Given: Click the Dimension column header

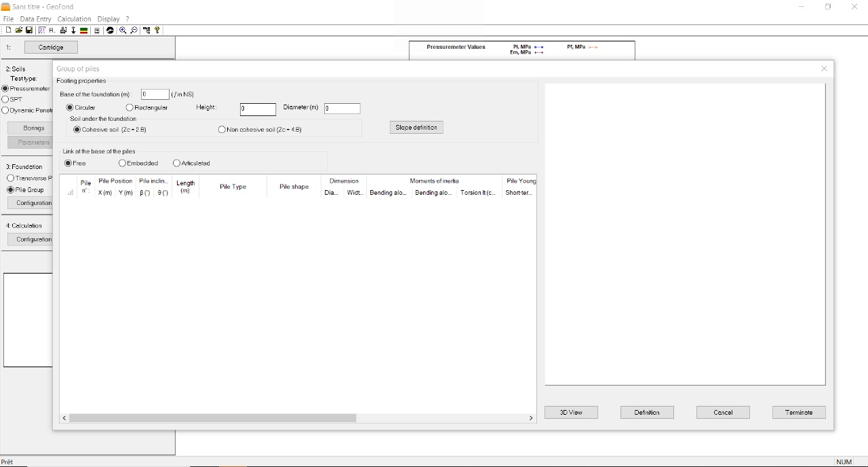Looking at the screenshot, I should [x=344, y=181].
